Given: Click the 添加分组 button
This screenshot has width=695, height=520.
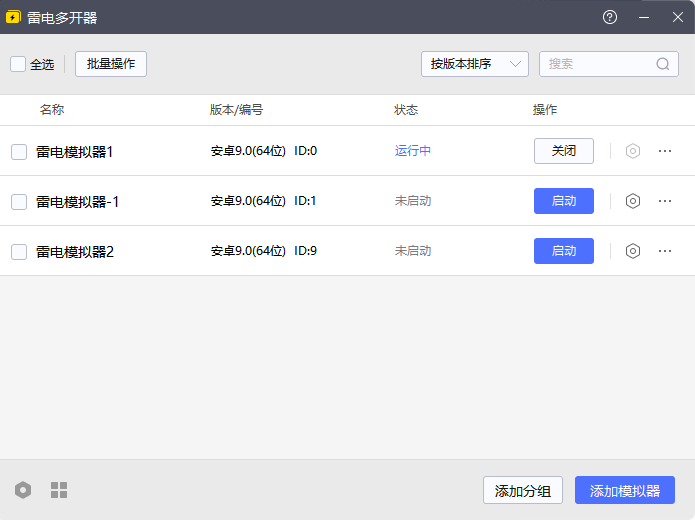Looking at the screenshot, I should 523,490.
